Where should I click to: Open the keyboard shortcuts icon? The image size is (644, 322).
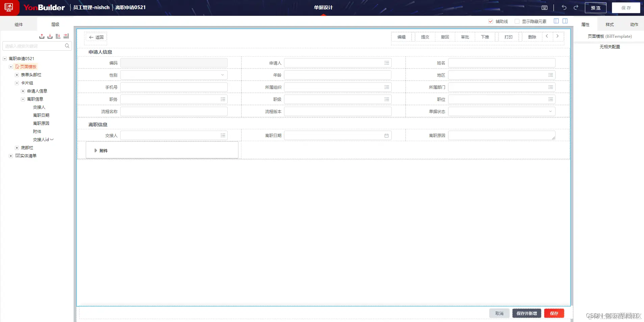(x=544, y=8)
